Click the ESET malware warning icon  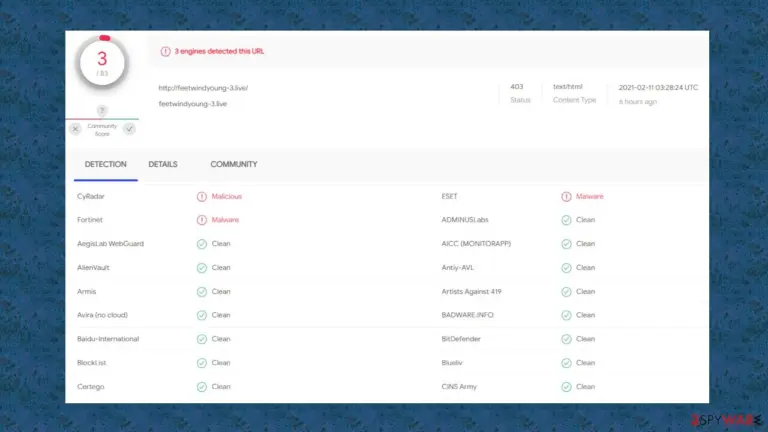click(566, 196)
